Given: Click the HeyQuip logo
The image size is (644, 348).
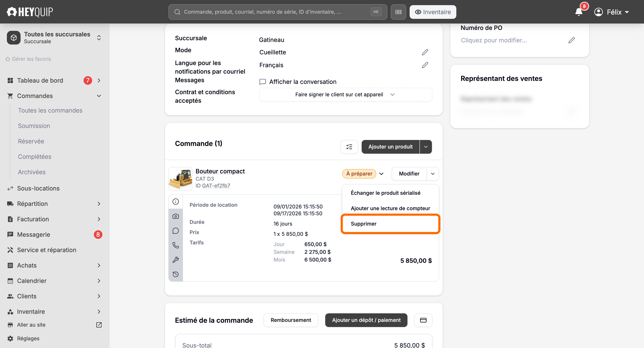Looking at the screenshot, I should click(30, 12).
